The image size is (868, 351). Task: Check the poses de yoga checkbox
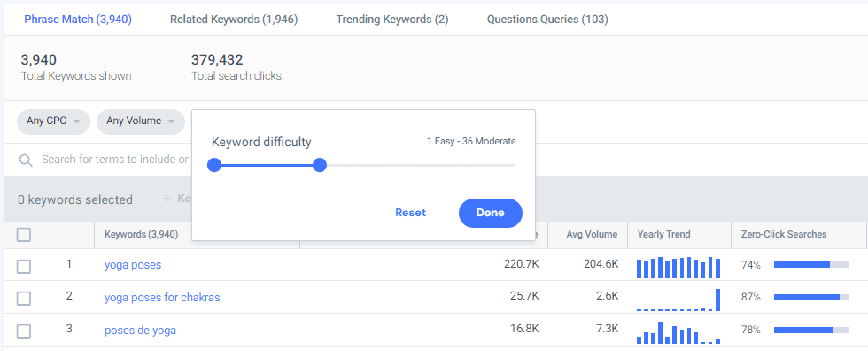[23, 331]
